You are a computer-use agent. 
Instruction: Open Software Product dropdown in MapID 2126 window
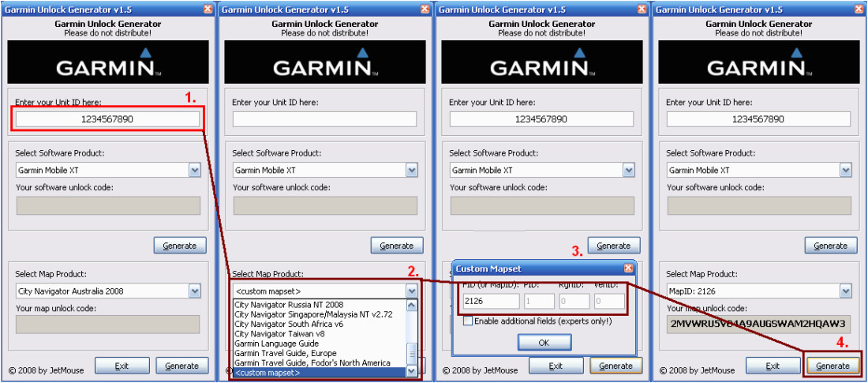(x=845, y=170)
